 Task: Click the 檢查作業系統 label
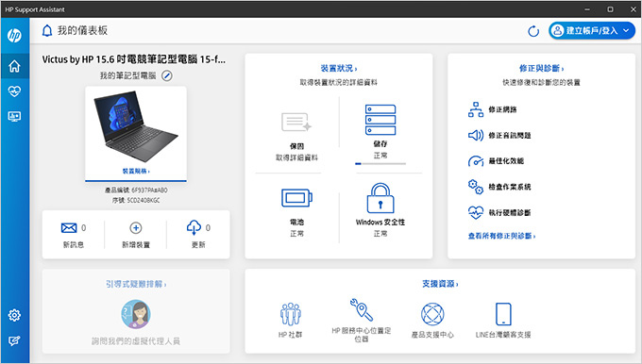click(x=510, y=187)
